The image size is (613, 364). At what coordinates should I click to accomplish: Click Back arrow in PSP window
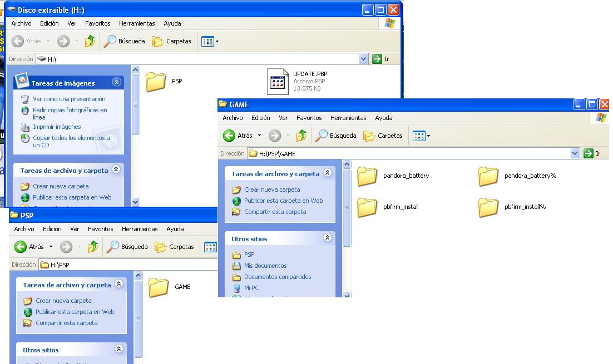point(21,247)
